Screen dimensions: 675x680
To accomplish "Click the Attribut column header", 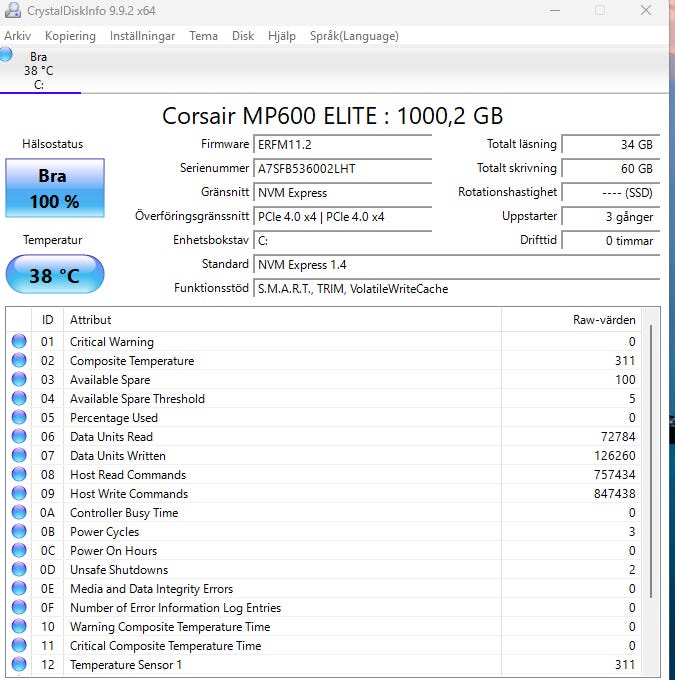I will (282, 320).
